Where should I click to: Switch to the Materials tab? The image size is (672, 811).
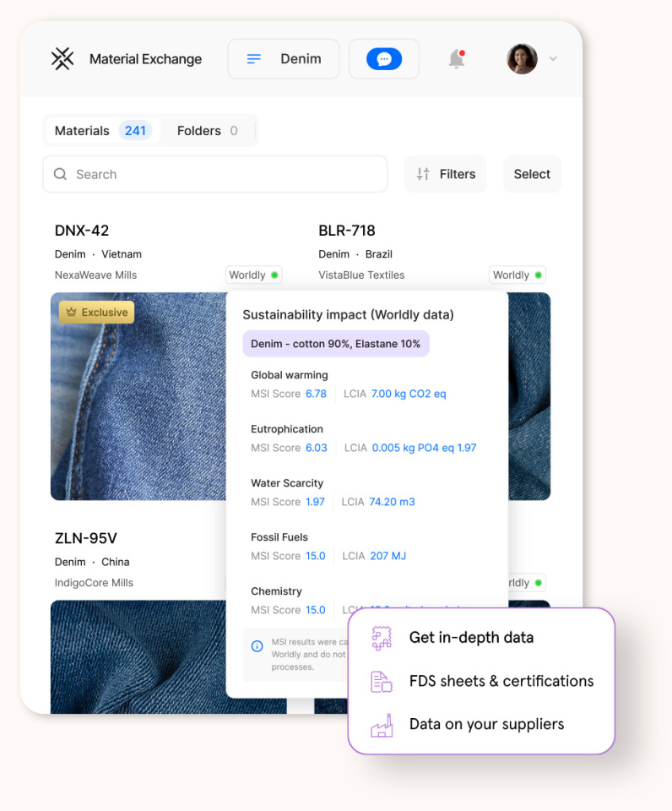click(102, 131)
